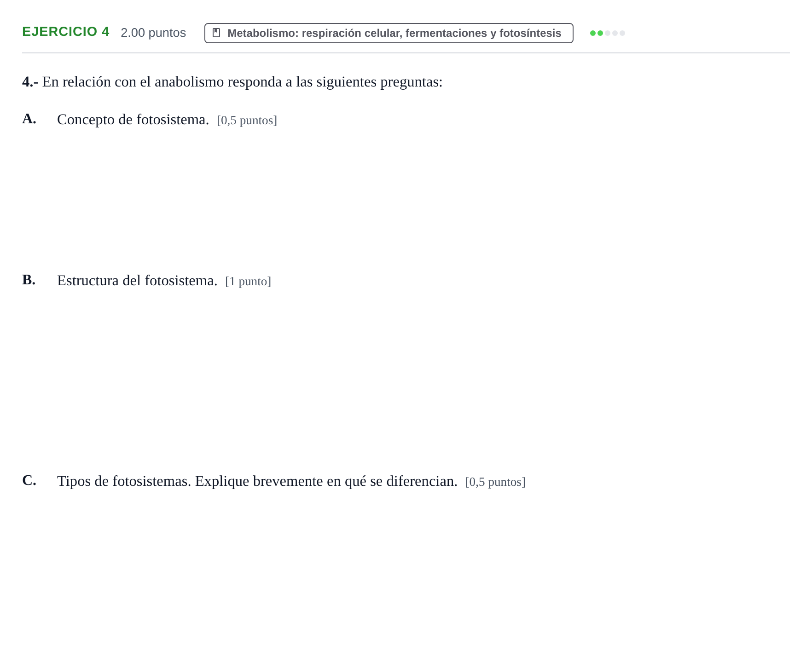Click the [0,5 puntos] score of question A
Screen dimensions: 812x657
pos(247,120)
